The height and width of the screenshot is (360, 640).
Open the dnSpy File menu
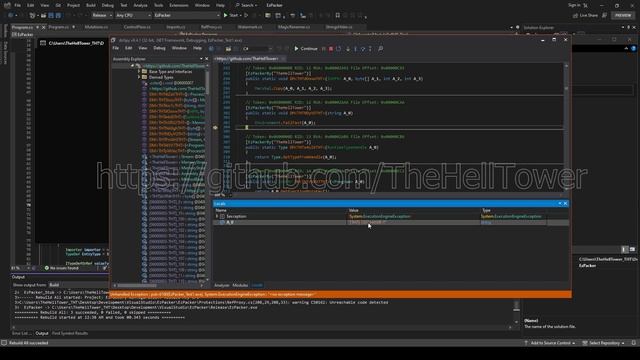(x=116, y=48)
